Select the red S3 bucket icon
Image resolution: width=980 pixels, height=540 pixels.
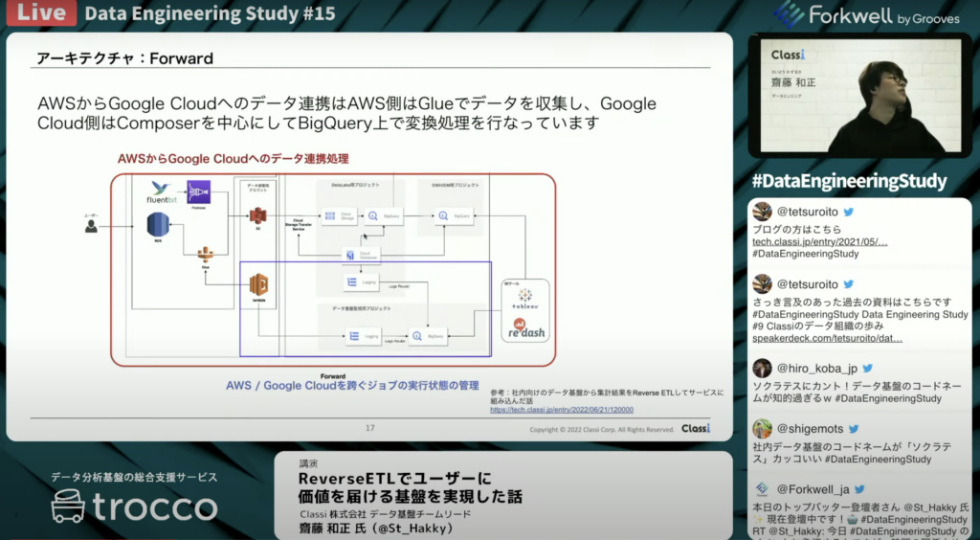coord(257,216)
